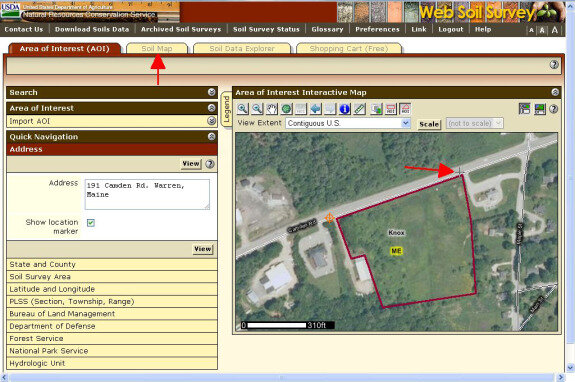Switch to Soil Data Explorer tab
The width and height of the screenshot is (575, 382).
click(242, 48)
